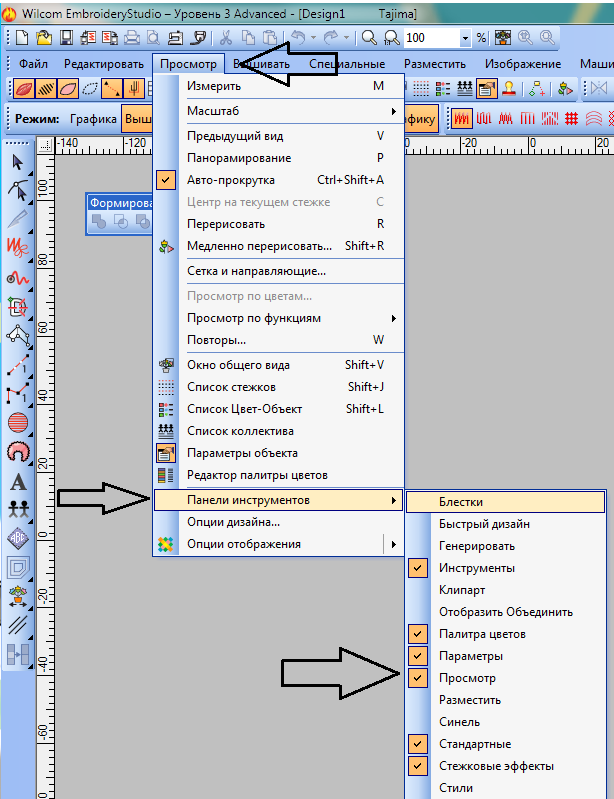
Task: Click the Paste clipboard icon
Action: (x=270, y=38)
